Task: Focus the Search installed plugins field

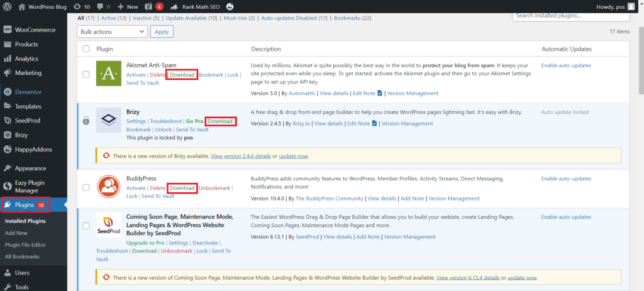Action: point(571,16)
